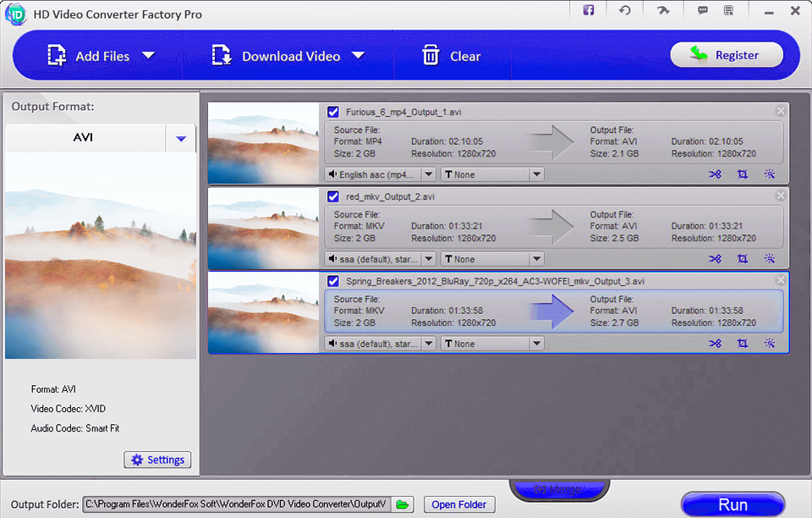Browse output folder using green folder icon
The width and height of the screenshot is (812, 518).
coord(402,504)
